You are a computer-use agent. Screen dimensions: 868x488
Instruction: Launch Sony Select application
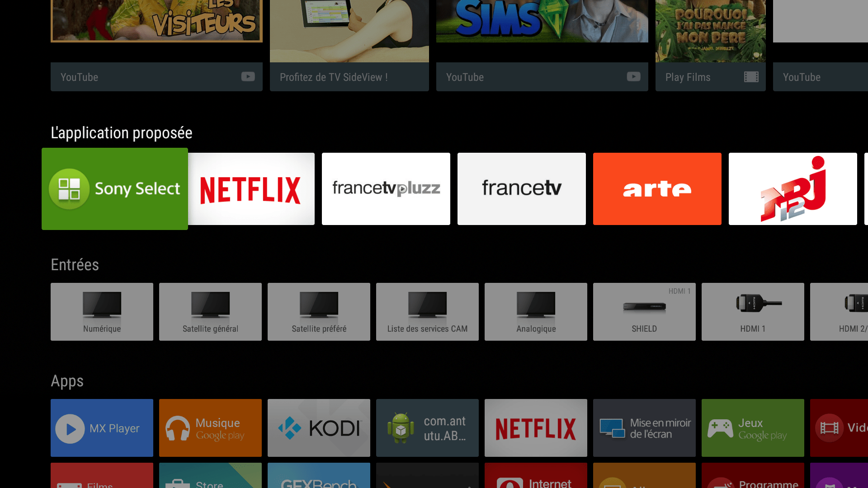114,188
